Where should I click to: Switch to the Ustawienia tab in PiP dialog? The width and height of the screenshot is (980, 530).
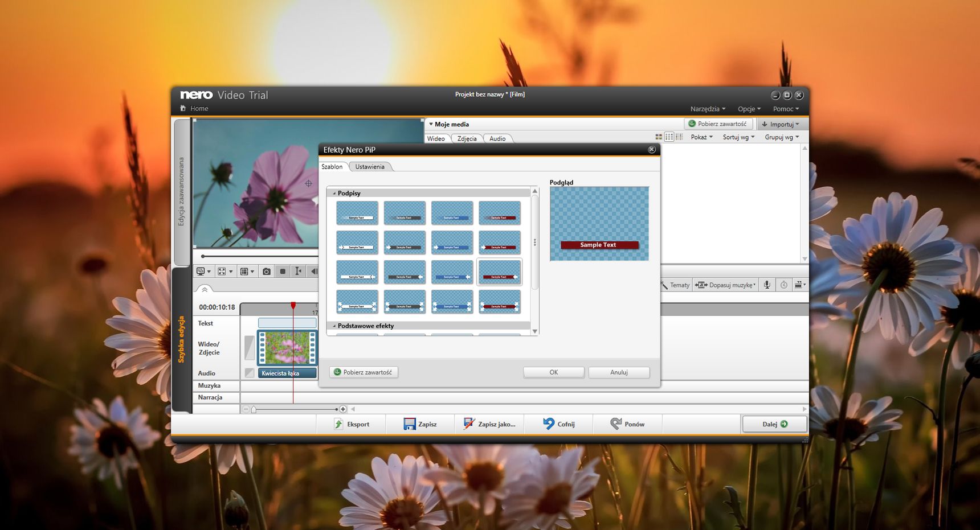click(370, 167)
